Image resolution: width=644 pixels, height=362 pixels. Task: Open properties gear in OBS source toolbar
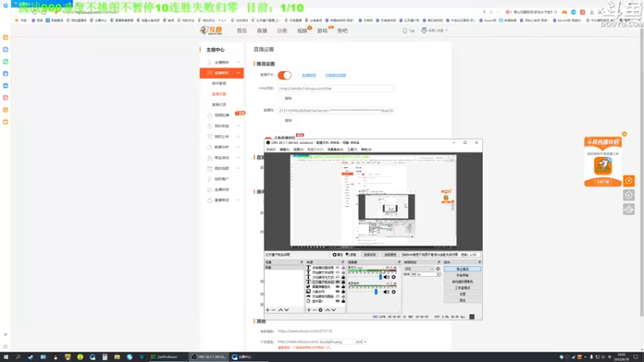coord(337,255)
